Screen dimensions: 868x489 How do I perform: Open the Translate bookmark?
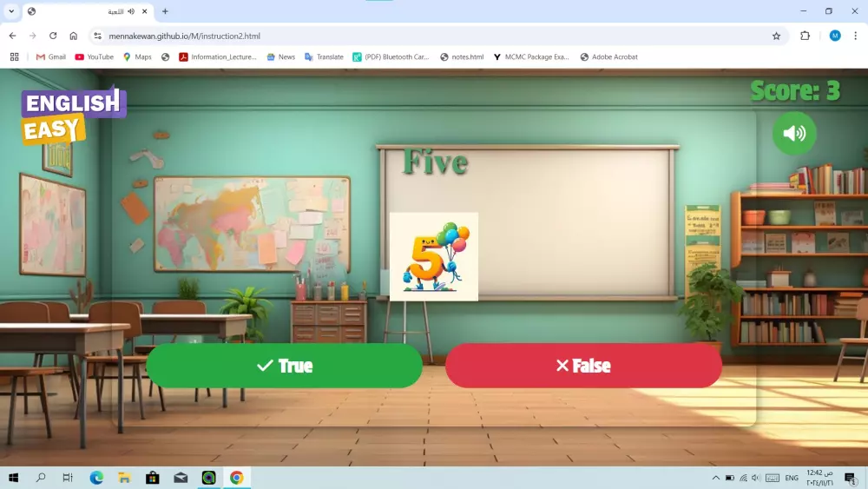coord(324,57)
